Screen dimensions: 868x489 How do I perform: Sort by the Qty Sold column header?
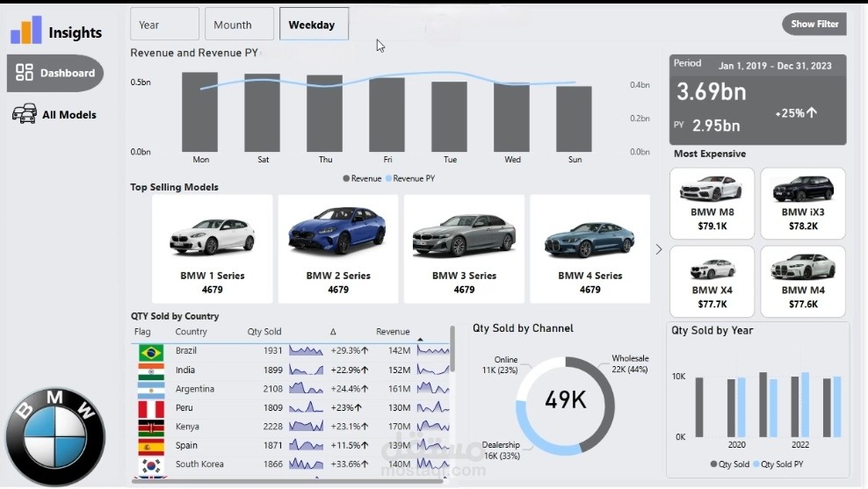(264, 331)
